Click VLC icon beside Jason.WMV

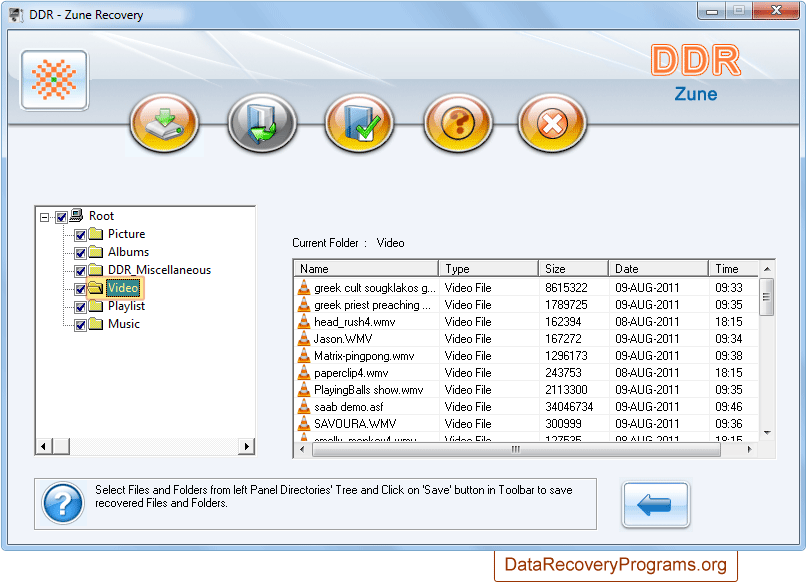point(304,339)
